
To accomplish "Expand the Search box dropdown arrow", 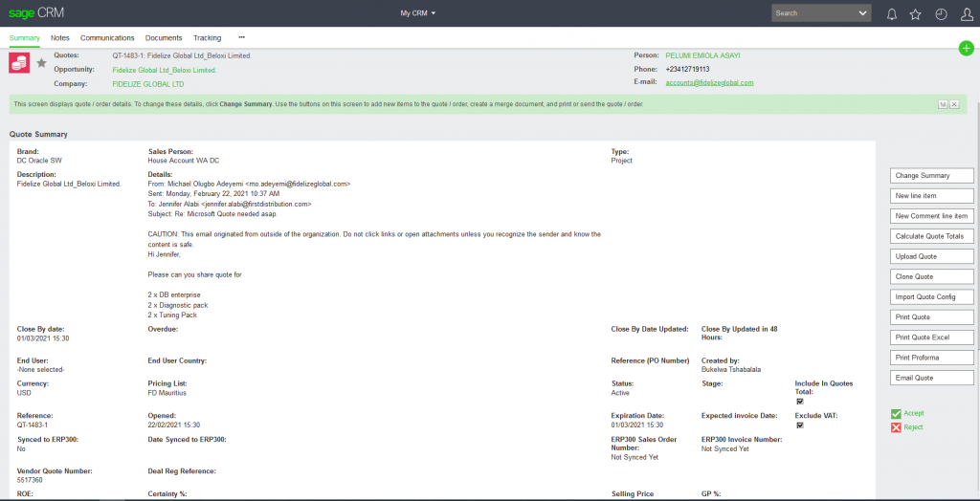I will [x=863, y=13].
